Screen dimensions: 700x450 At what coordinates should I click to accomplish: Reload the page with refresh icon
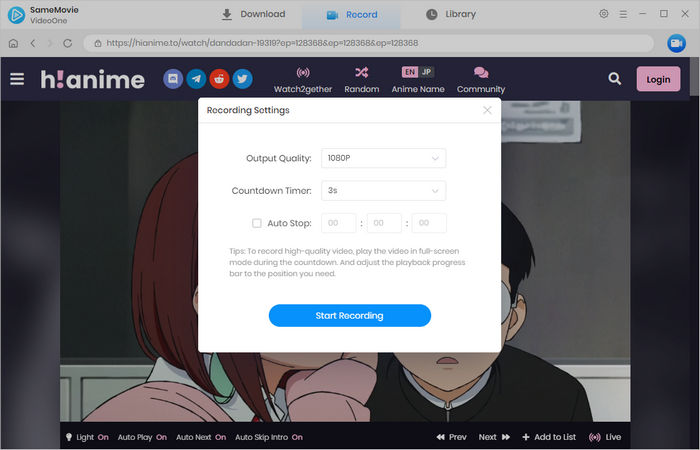pyautogui.click(x=67, y=43)
